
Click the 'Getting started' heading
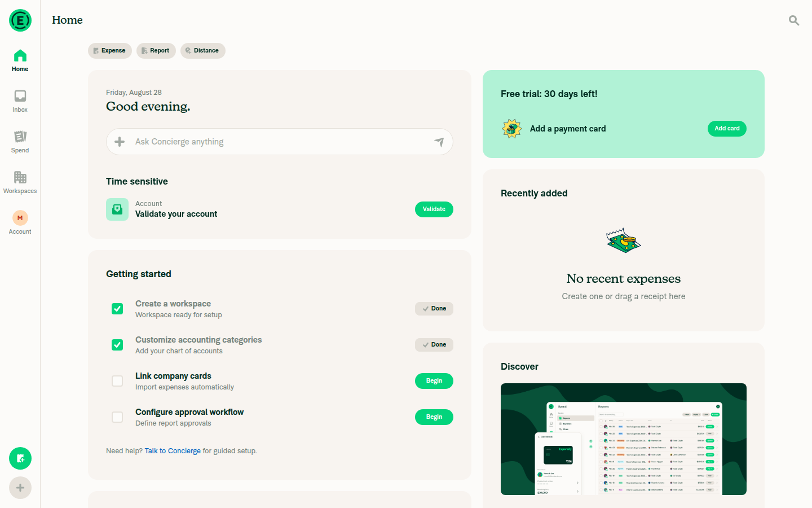(x=139, y=274)
